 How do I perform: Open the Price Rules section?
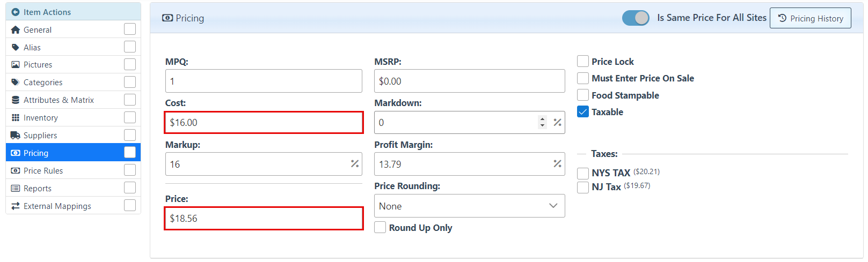[43, 171]
